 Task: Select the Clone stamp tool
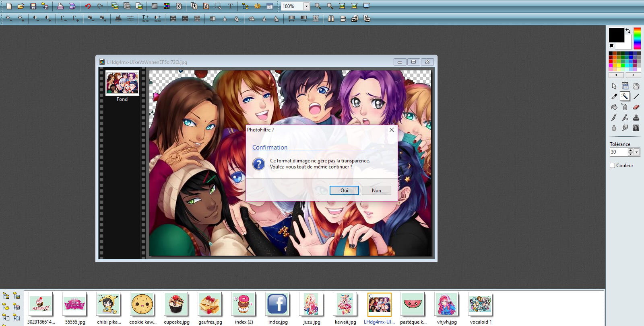pos(636,117)
